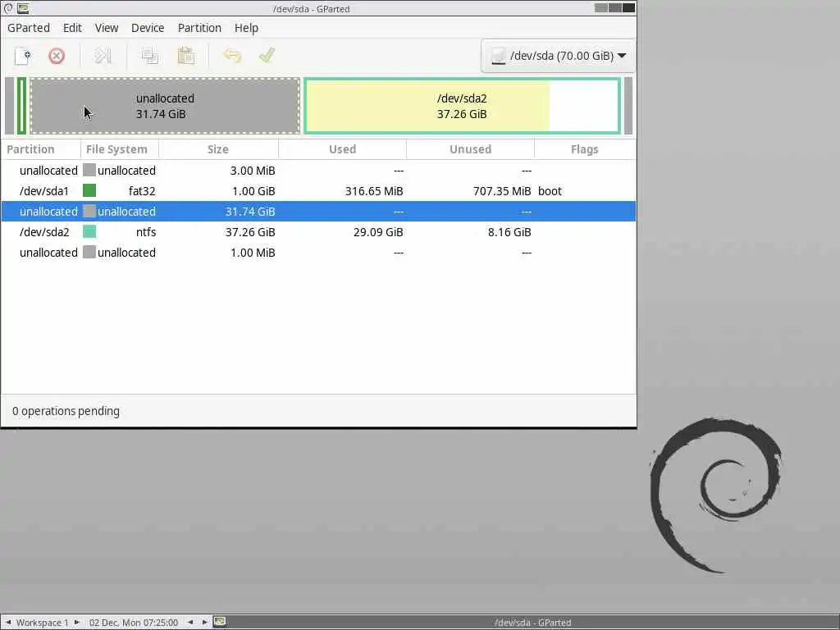
Task: Click the Delete partition red icon
Action: 57,56
